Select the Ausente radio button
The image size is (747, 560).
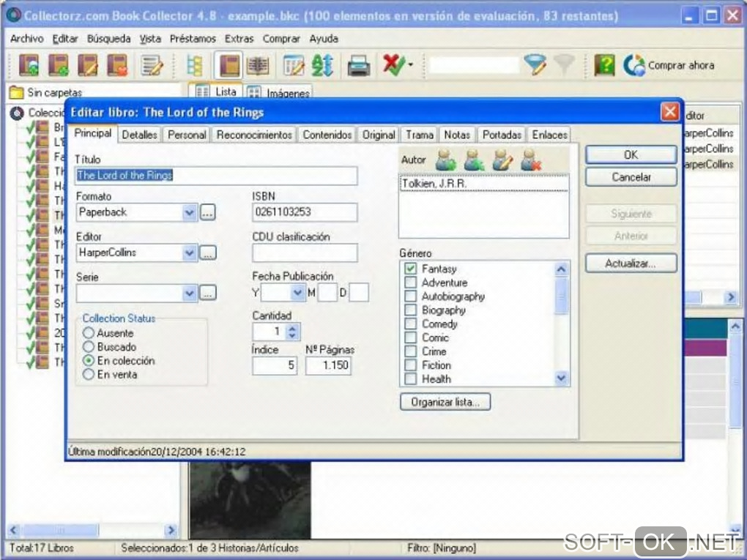click(88, 332)
